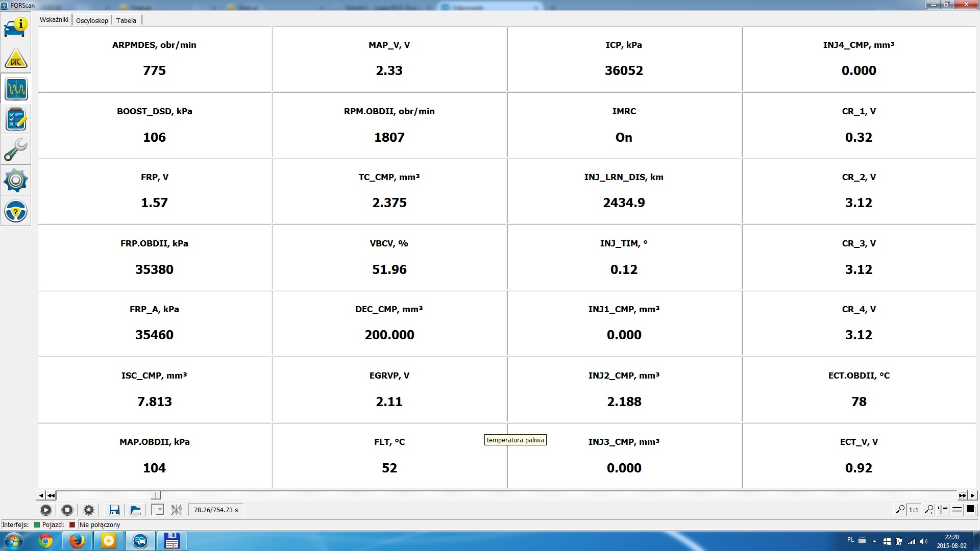Open the tests checklist section
Viewport: 980px width, 551px height.
tap(16, 120)
